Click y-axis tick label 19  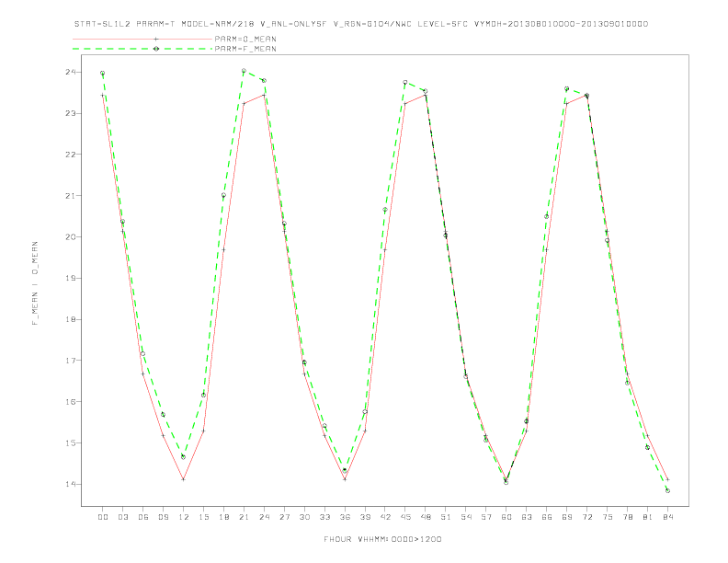tap(71, 278)
